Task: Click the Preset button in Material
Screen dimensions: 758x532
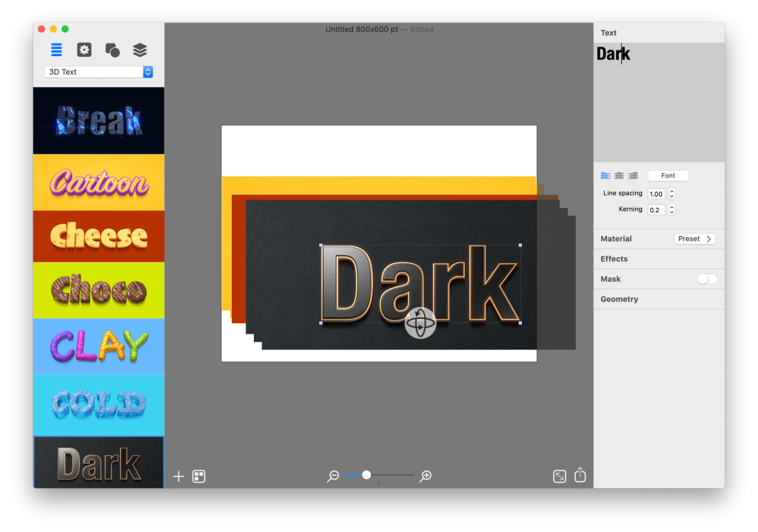Action: click(694, 238)
